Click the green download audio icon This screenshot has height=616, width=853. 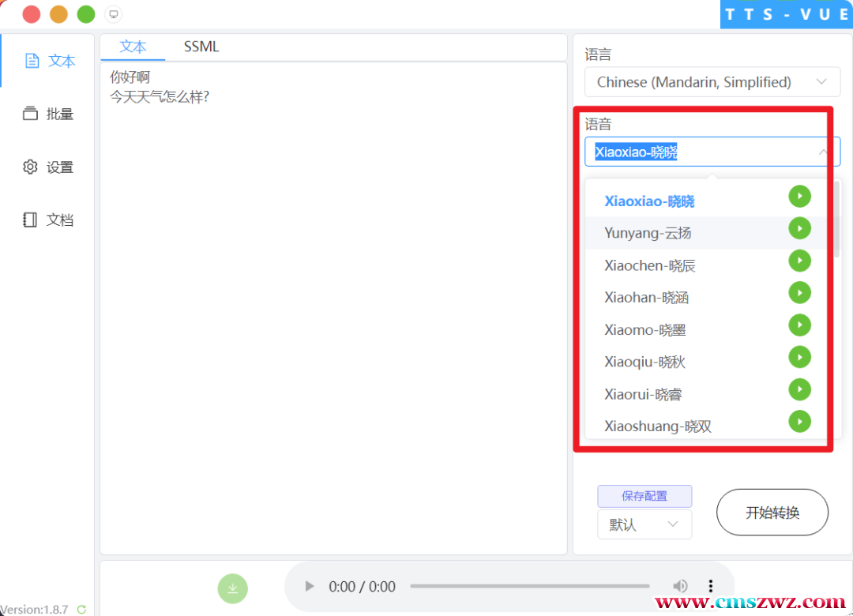click(233, 588)
